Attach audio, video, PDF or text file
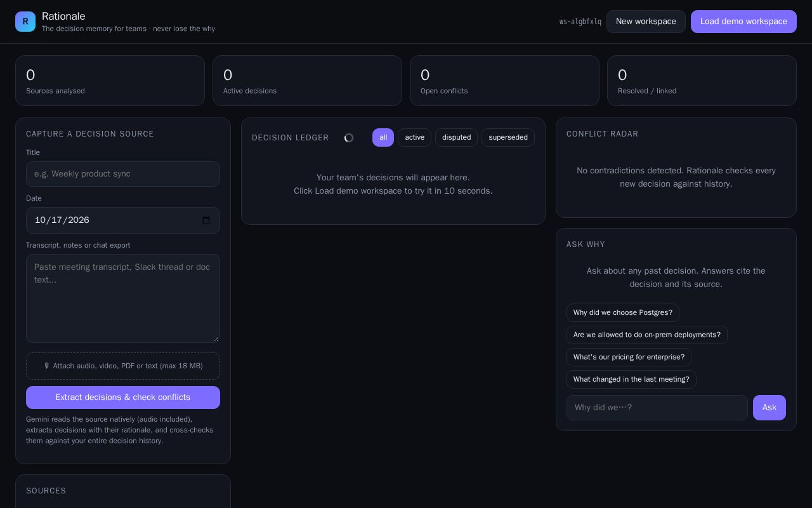This screenshot has height=508, width=812. (123, 366)
